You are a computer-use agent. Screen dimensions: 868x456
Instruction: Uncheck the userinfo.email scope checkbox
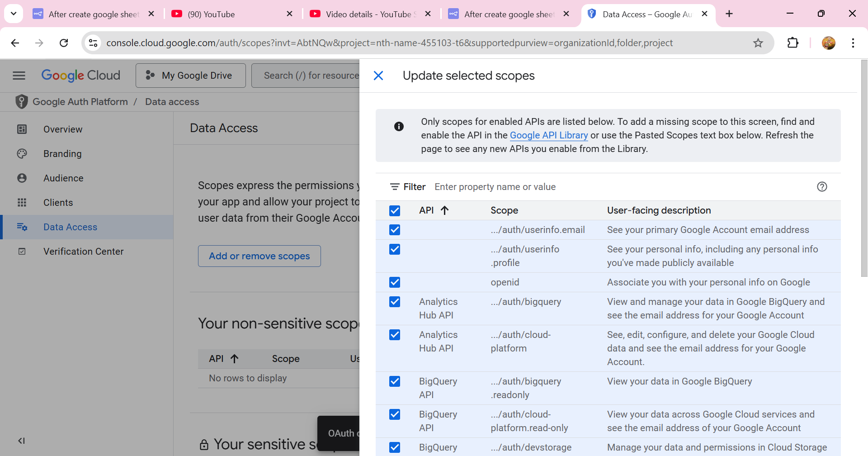point(395,230)
